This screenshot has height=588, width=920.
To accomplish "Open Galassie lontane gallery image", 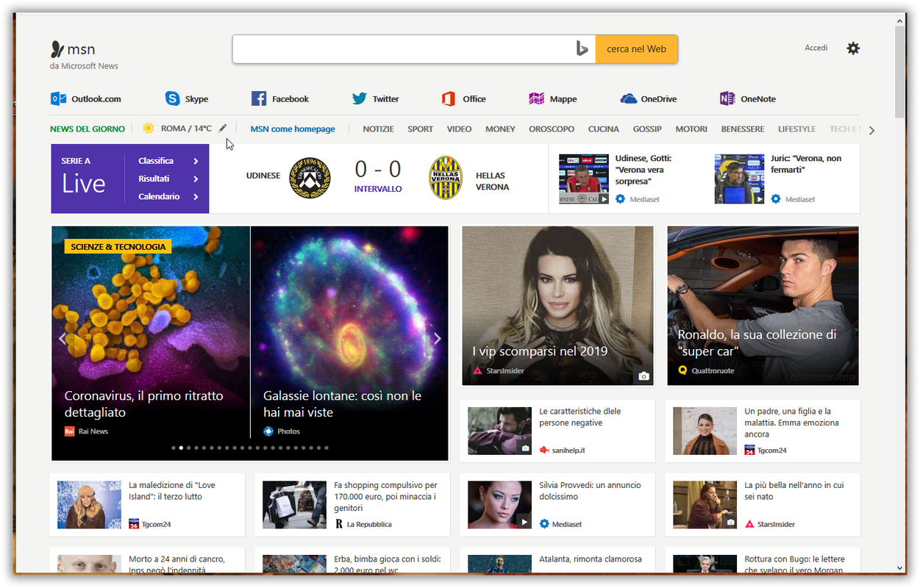I will coord(350,343).
